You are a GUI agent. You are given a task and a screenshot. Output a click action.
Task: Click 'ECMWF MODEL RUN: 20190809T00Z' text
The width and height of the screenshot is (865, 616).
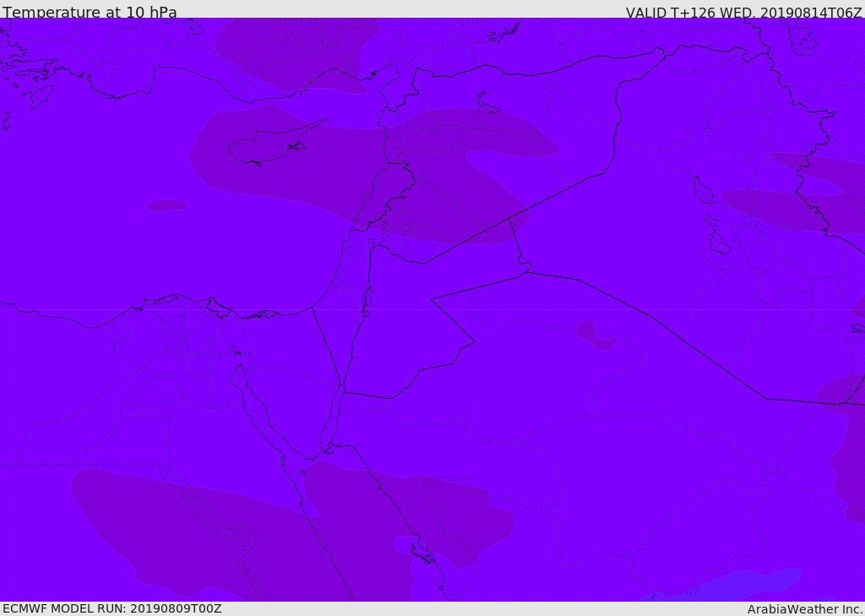click(112, 608)
